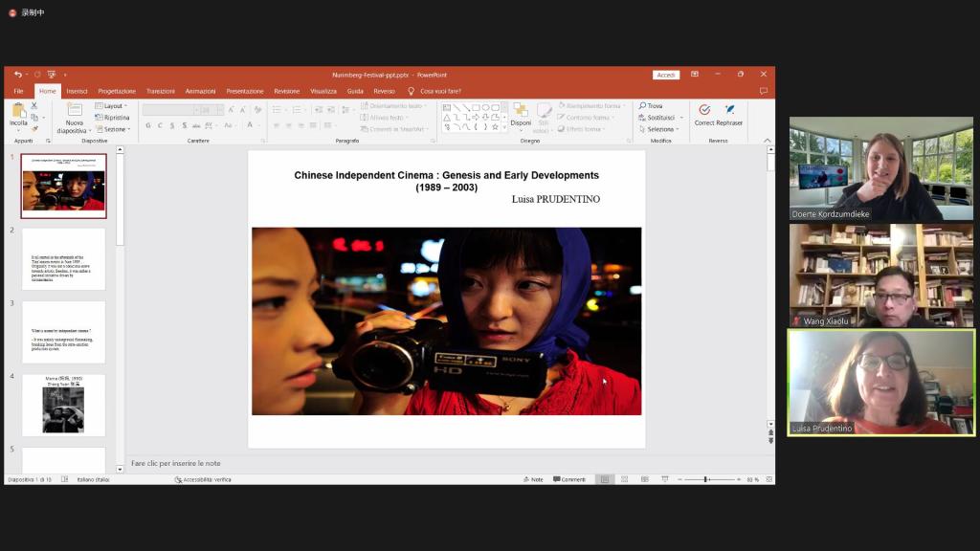Viewport: 980px width, 551px height.
Task: Switch to the Transizioni tab
Action: (161, 91)
